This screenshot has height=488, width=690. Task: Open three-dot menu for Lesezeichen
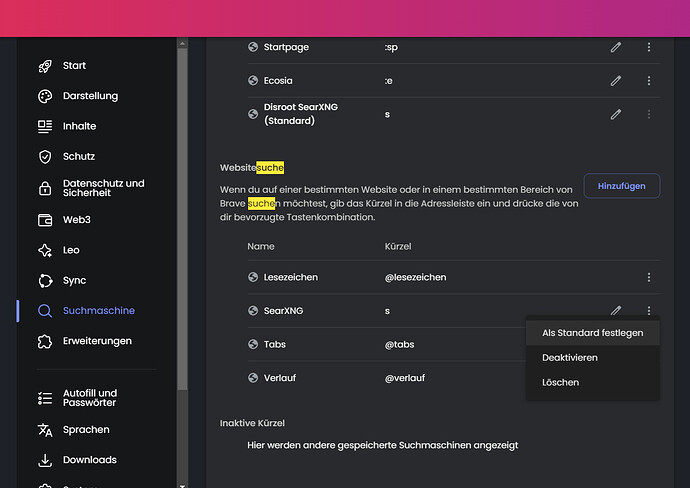(649, 277)
